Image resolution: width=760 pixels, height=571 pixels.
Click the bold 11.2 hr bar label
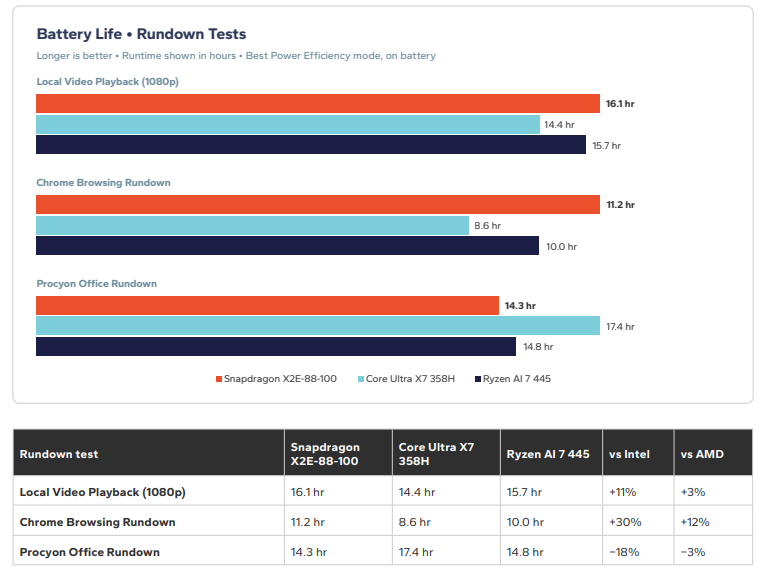click(620, 205)
